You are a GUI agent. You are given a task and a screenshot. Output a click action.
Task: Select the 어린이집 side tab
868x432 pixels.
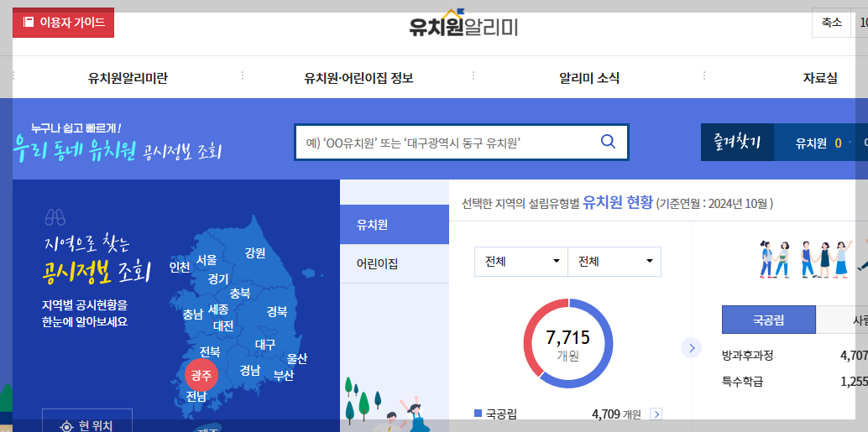pos(395,264)
